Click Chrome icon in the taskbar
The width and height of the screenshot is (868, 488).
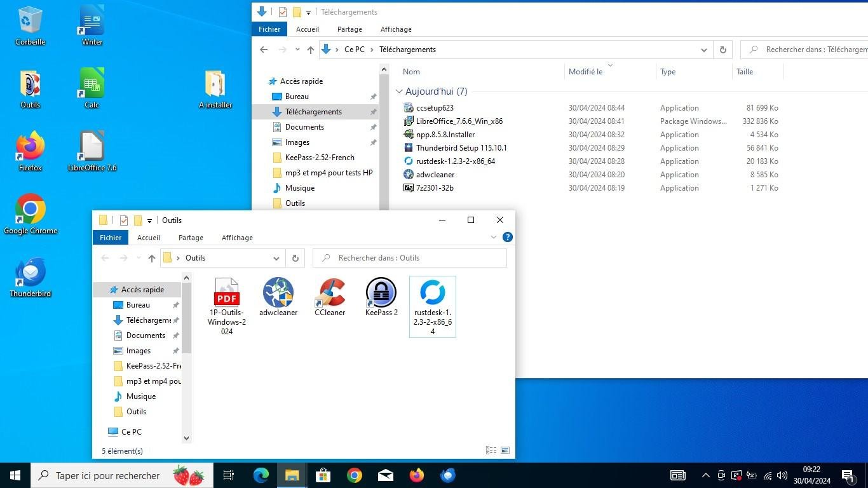pos(354,475)
